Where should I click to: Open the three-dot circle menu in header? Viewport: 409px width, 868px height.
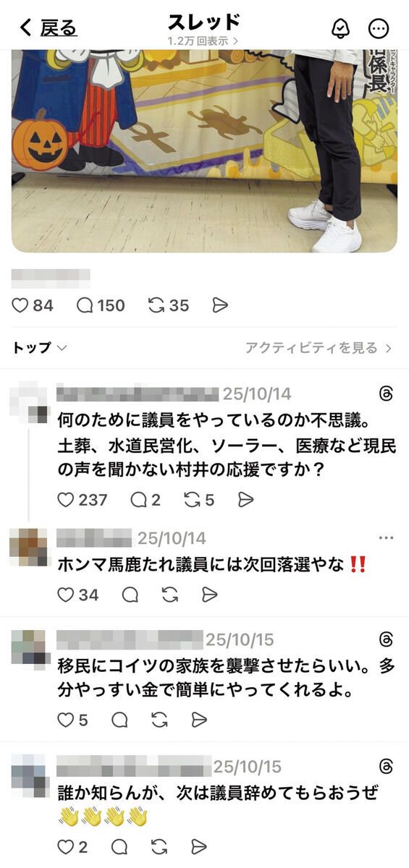click(379, 28)
